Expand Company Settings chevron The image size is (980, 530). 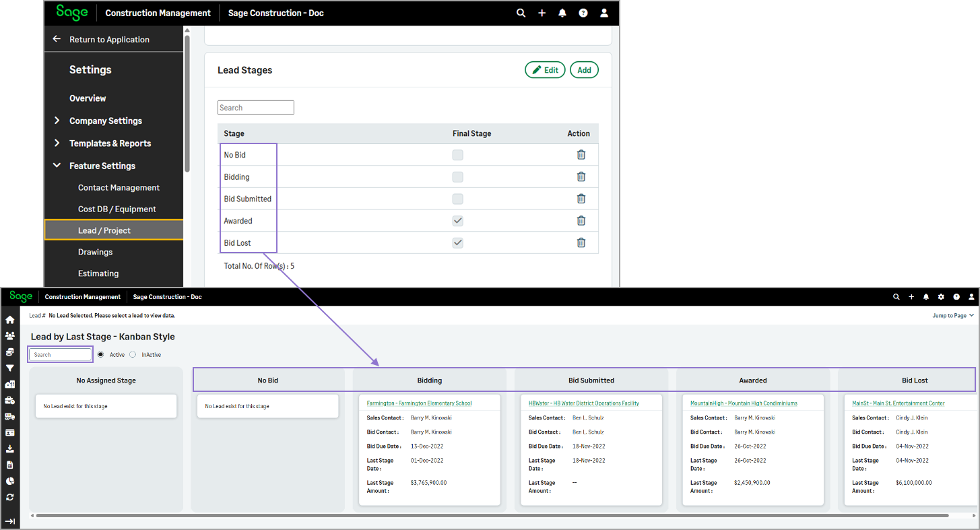(x=57, y=121)
